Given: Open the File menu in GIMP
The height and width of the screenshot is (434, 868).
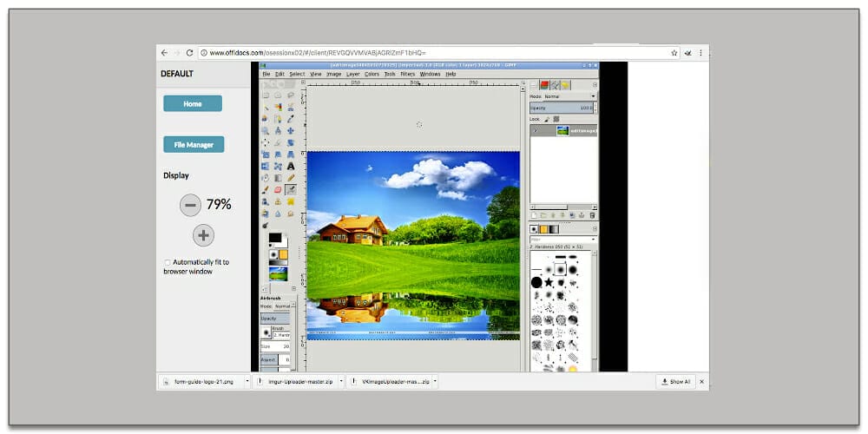Looking at the screenshot, I should click(266, 74).
